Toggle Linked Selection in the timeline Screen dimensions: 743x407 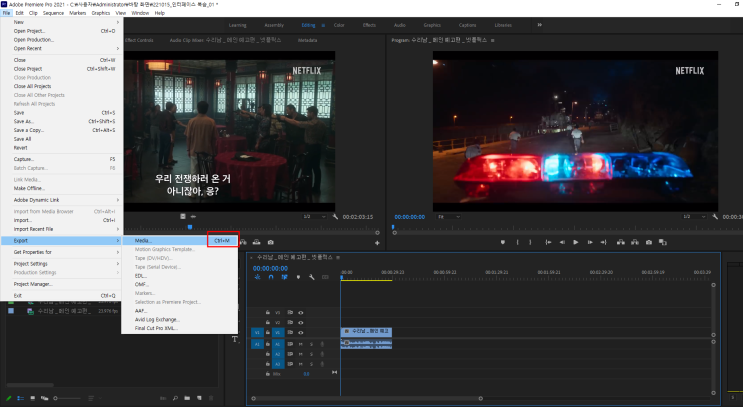coord(284,277)
